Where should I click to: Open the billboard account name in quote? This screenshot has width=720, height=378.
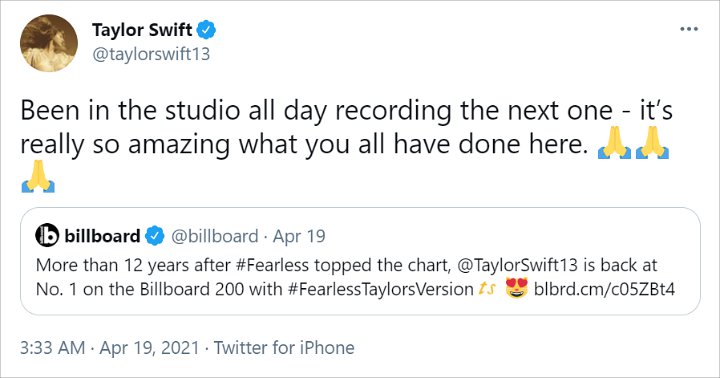(102, 236)
